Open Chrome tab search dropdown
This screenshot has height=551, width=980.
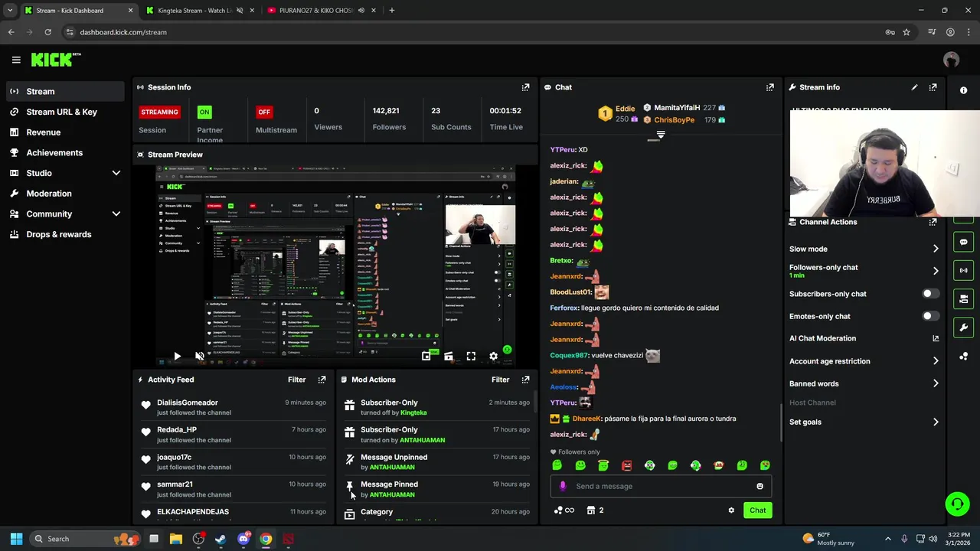click(10, 10)
